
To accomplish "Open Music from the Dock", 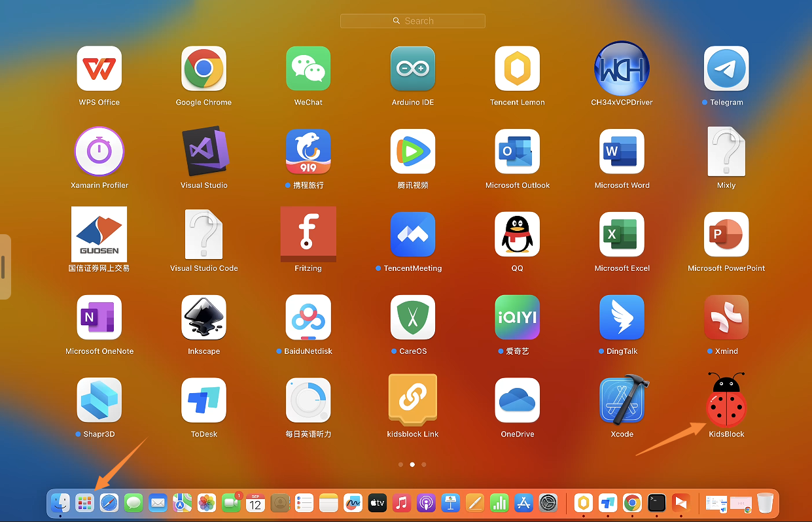I will (402, 502).
